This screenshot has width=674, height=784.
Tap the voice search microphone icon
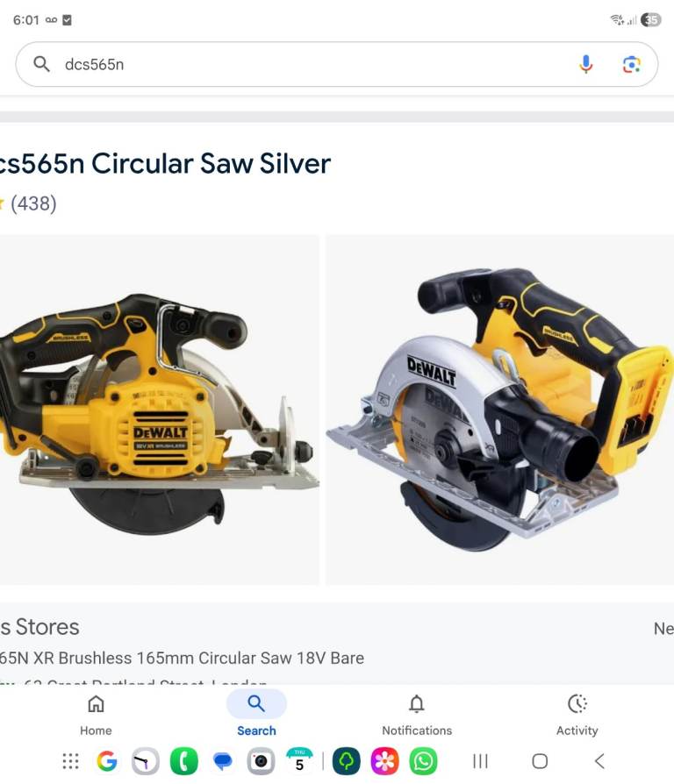click(x=585, y=65)
